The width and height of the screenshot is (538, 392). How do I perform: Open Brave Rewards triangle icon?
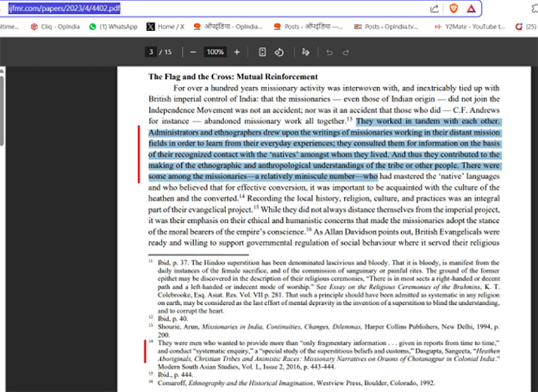point(470,9)
